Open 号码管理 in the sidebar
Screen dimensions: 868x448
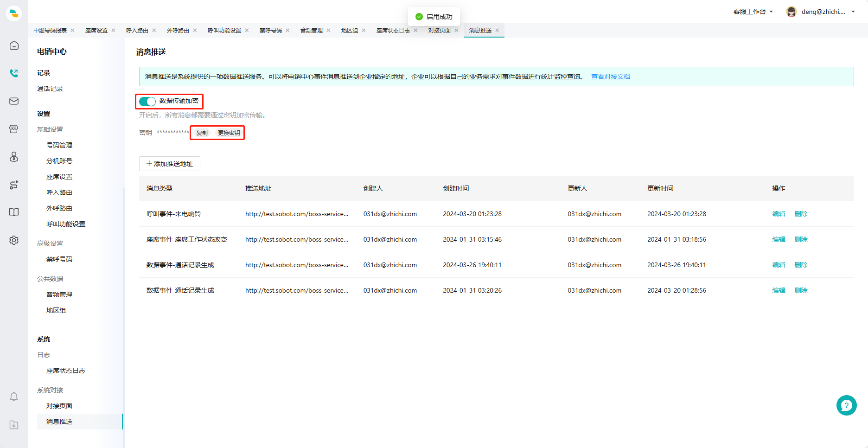[x=59, y=145]
